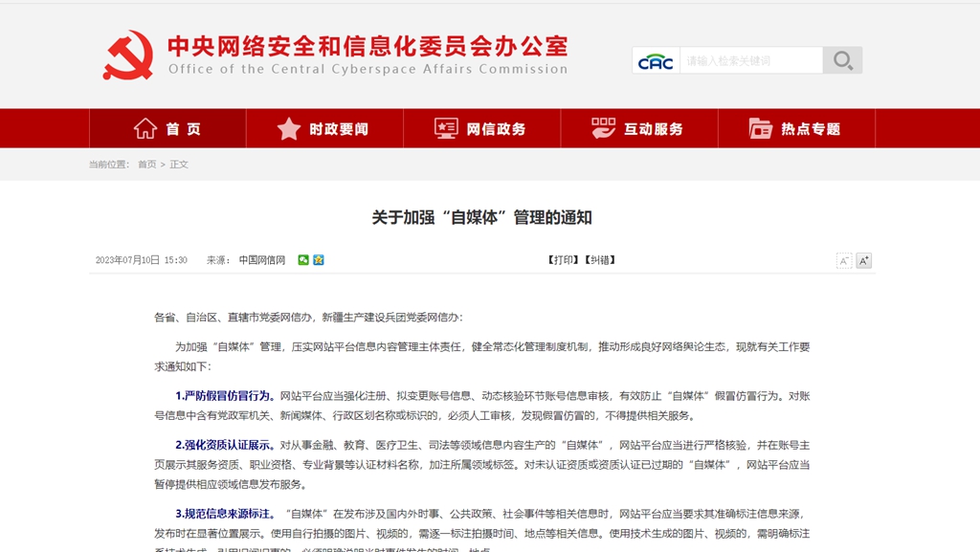Click the 正文 breadcrumb text
Screen dimensions: 980x552
179,165
